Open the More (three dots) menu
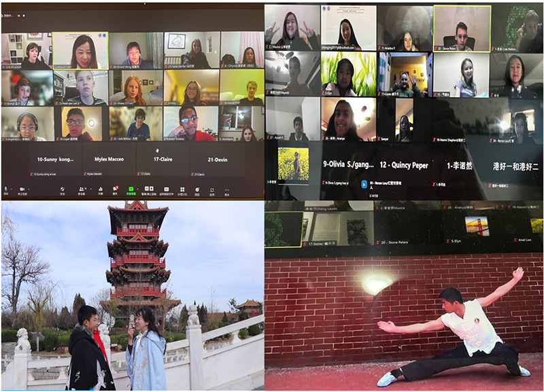The image size is (544, 392). pos(226,190)
